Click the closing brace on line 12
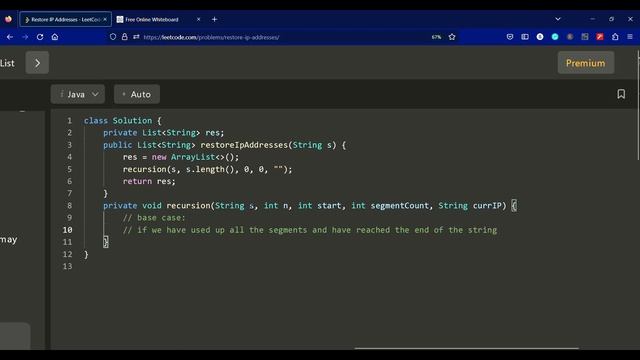Image resolution: width=640 pixels, height=360 pixels. click(86, 254)
